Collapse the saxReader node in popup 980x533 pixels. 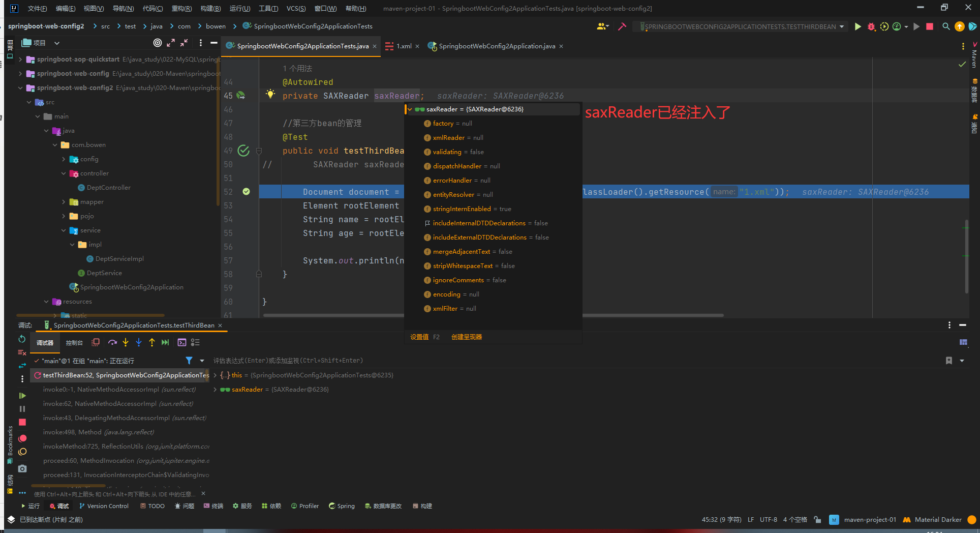pyautogui.click(x=410, y=109)
